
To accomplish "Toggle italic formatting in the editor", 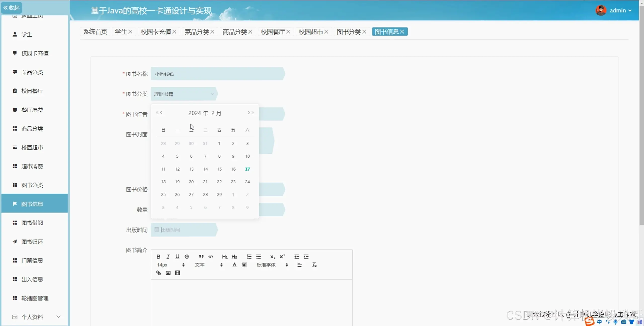I will [x=168, y=256].
